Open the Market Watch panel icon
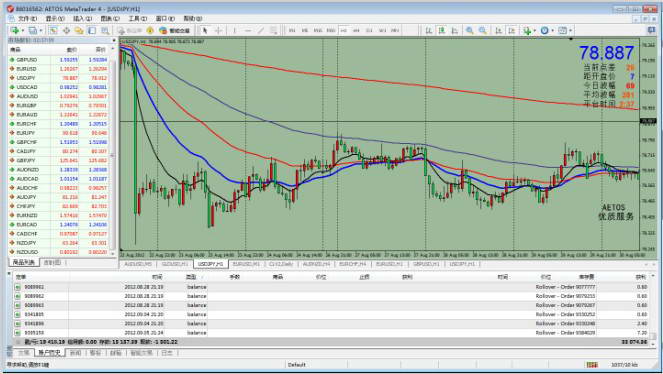 (x=53, y=30)
